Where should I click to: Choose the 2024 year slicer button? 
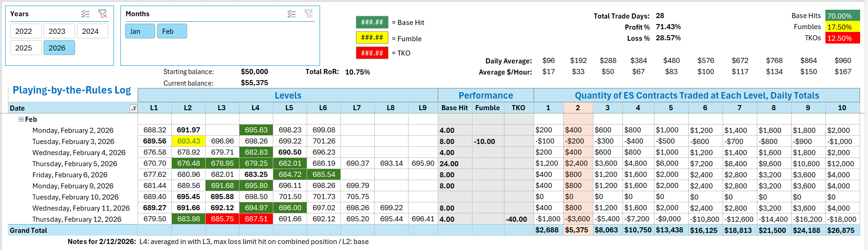point(90,31)
